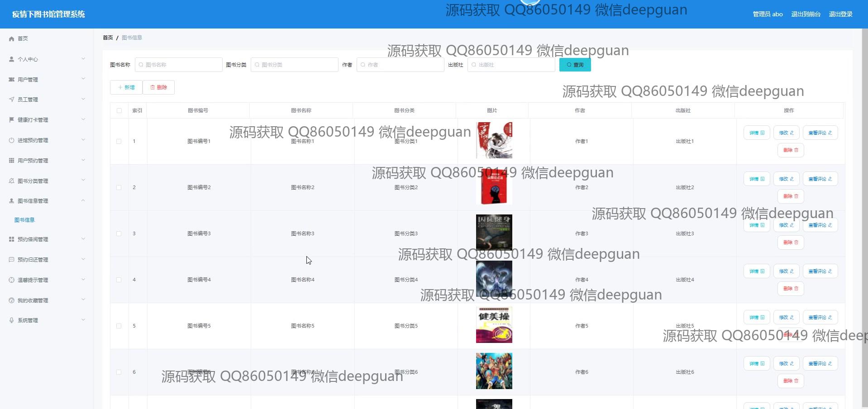The width and height of the screenshot is (868, 409).
Task: Click the 图书名称 search input field
Action: [179, 65]
